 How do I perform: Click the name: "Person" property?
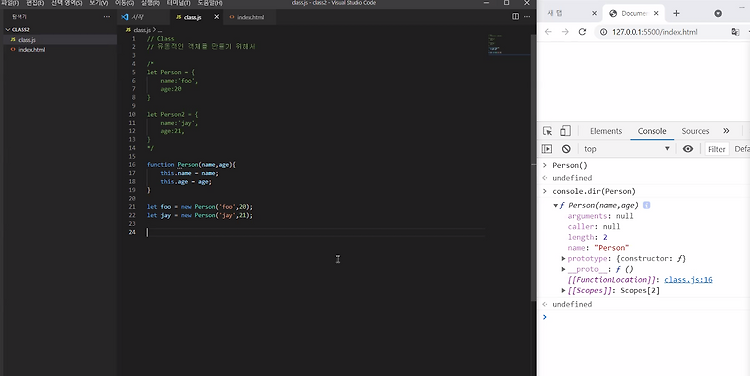598,248
